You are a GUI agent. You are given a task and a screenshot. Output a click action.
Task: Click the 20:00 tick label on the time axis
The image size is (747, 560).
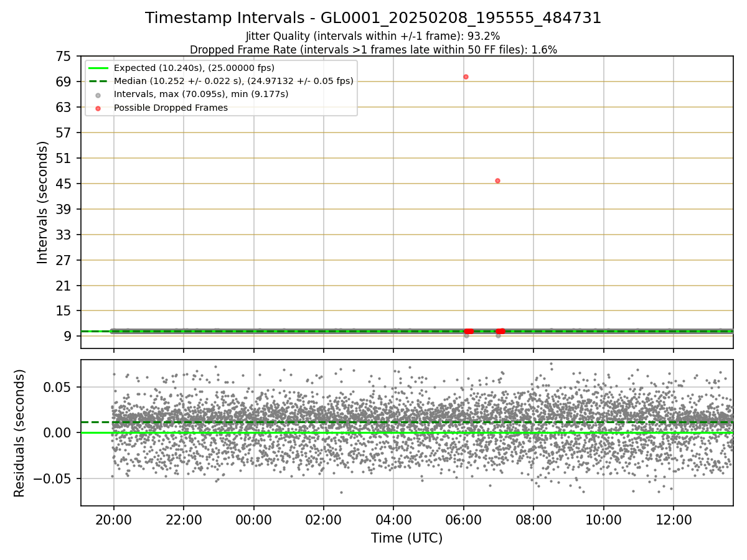[113, 520]
